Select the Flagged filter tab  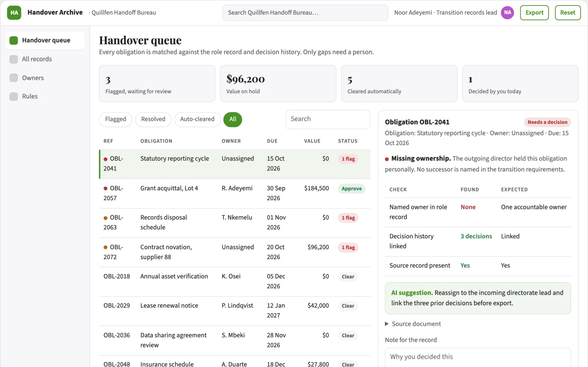point(115,119)
